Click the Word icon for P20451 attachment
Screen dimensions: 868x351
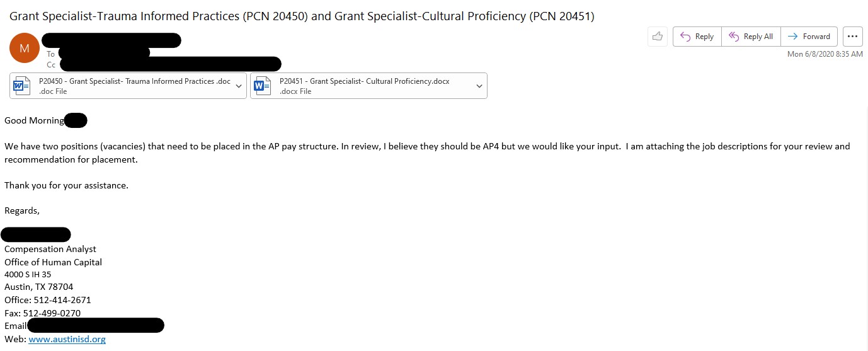tap(263, 86)
